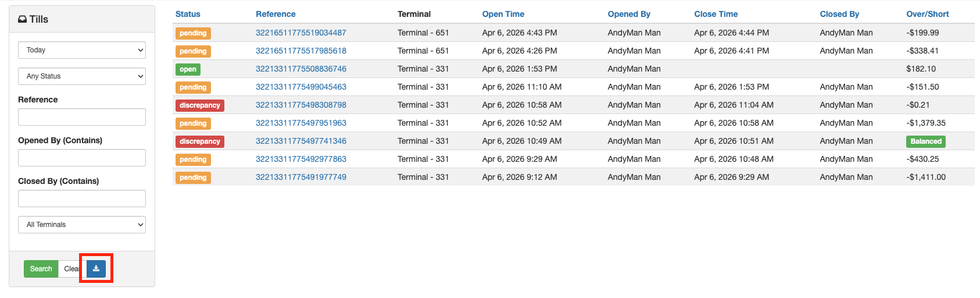Open the open till 32213311775508836746
This screenshot has width=980, height=298.
point(301,69)
